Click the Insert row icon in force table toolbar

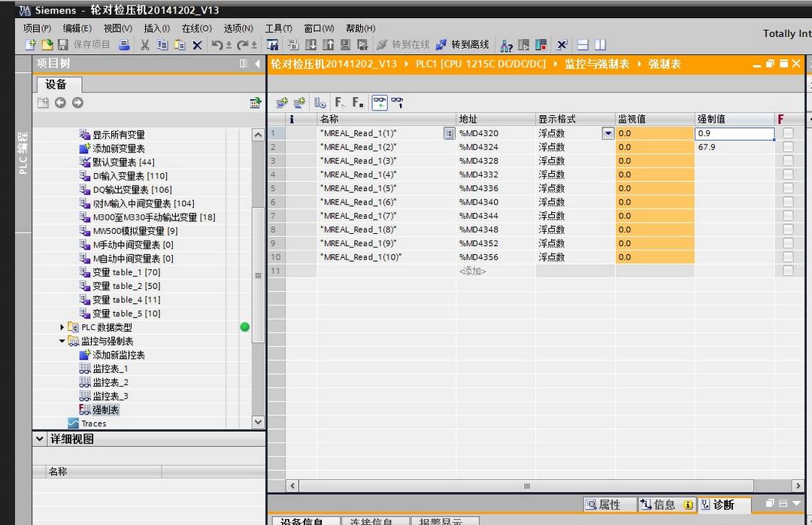coord(282,102)
